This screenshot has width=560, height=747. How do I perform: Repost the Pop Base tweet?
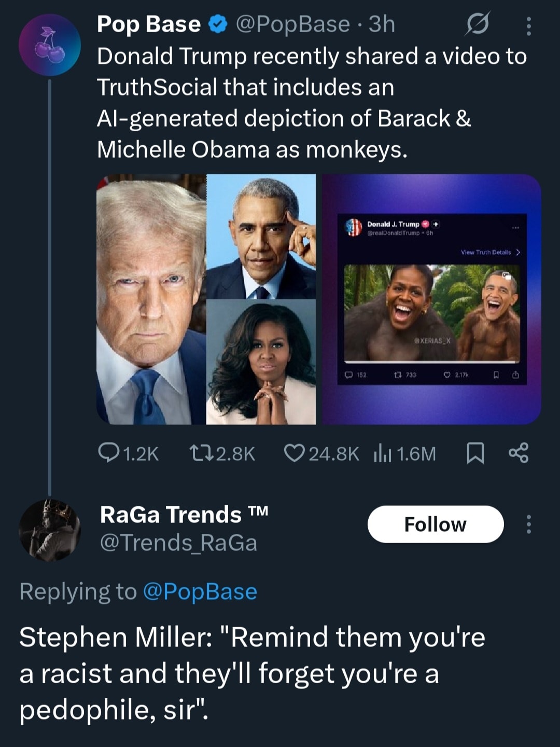tap(222, 454)
